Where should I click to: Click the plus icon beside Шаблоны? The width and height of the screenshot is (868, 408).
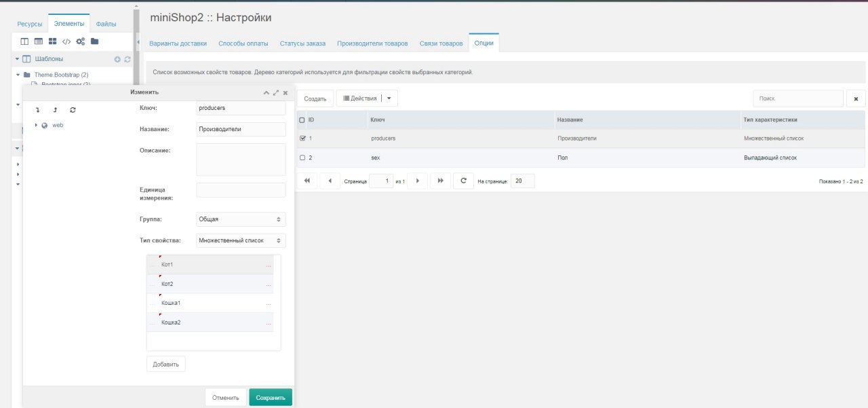click(x=117, y=60)
